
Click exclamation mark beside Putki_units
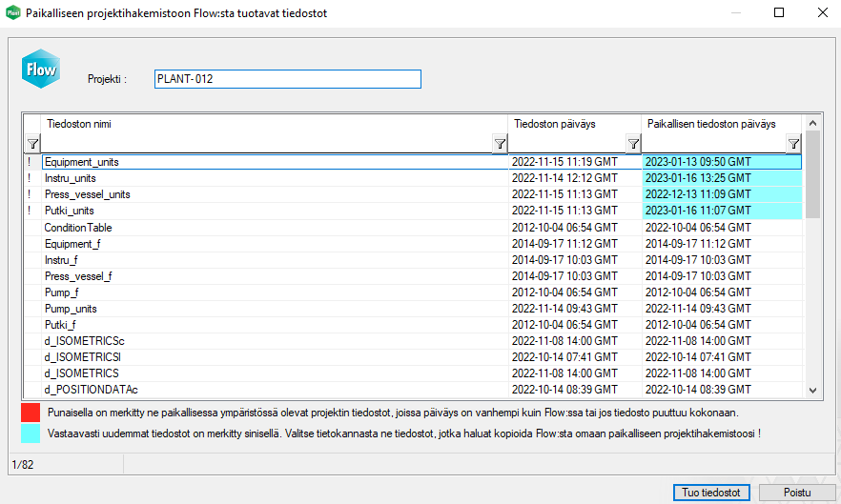31,211
